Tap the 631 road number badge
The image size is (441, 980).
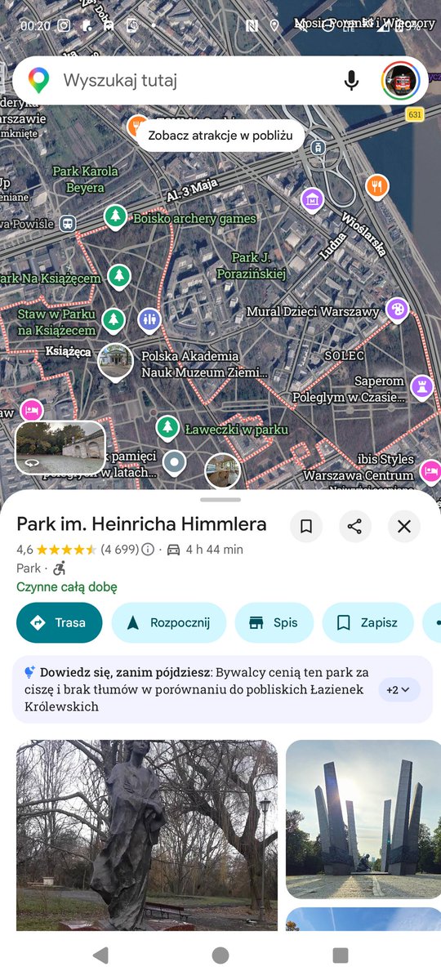click(x=415, y=114)
